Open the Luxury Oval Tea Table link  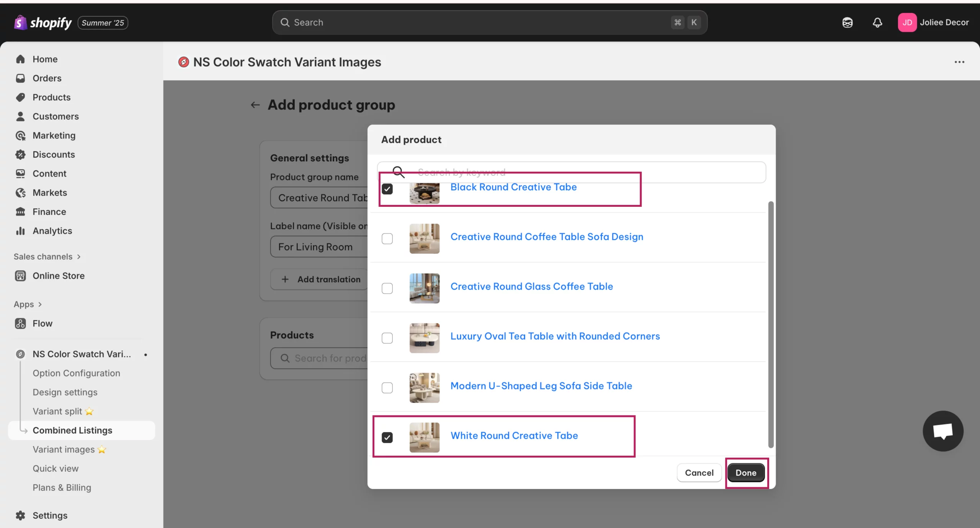[x=555, y=336]
